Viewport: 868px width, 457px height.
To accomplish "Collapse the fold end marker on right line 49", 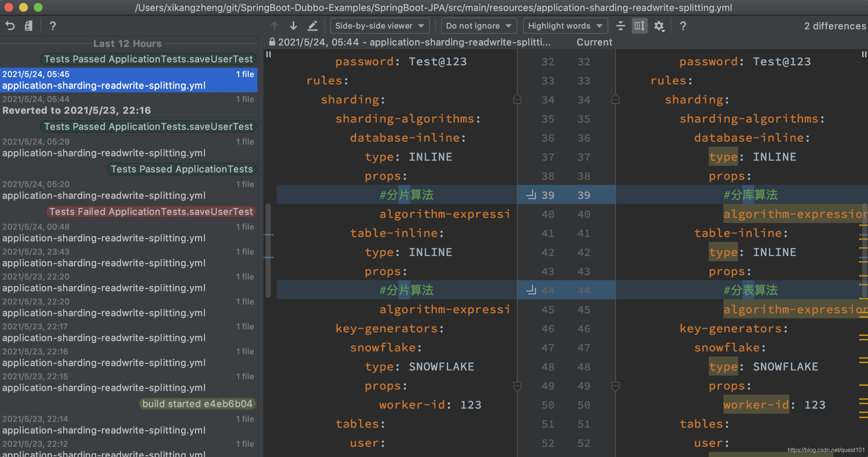I will (616, 386).
